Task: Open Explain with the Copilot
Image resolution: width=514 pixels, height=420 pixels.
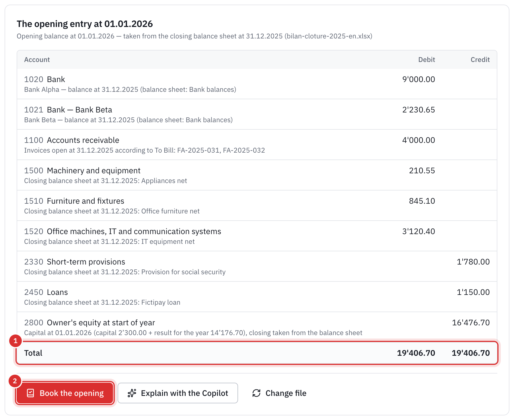Action: point(178,393)
